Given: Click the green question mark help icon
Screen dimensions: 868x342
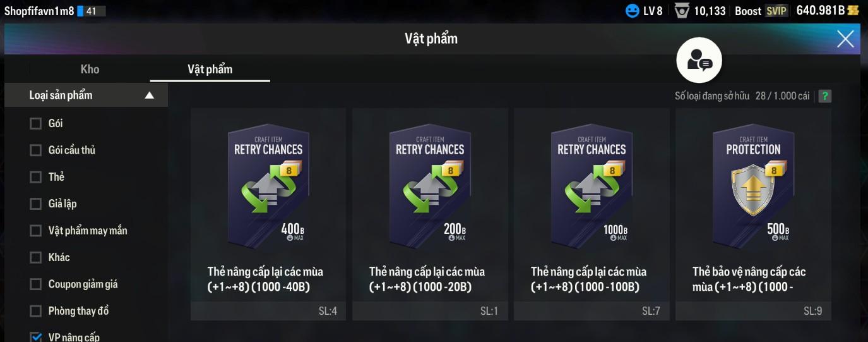Looking at the screenshot, I should 824,96.
